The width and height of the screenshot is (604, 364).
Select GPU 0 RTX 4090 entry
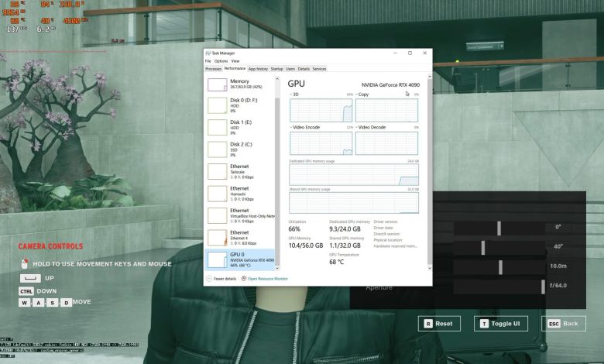coord(241,259)
